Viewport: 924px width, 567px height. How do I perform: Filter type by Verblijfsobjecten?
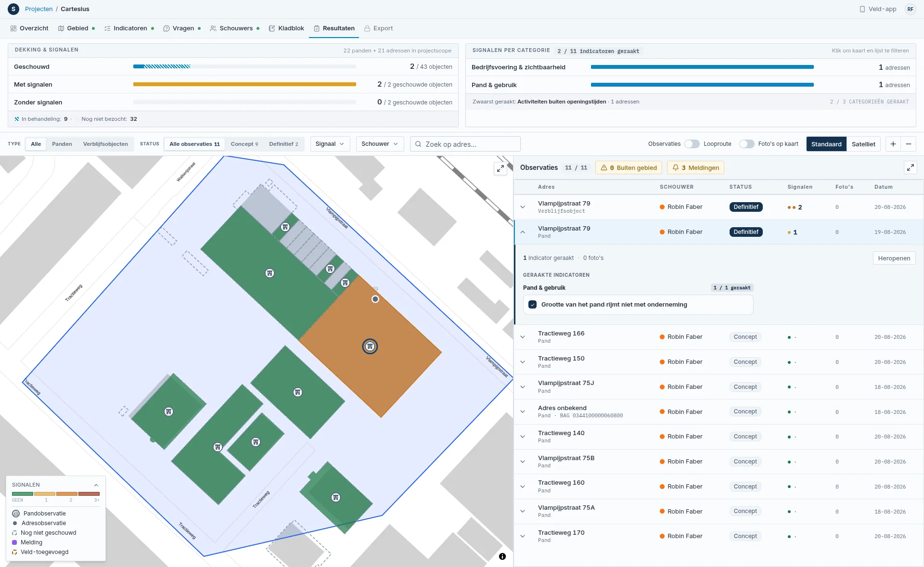[105, 144]
